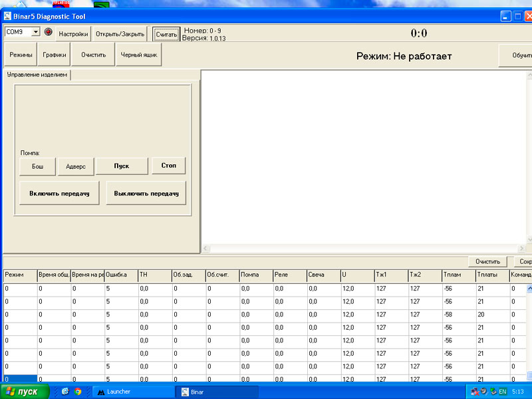Stop the heater with Стоп
Viewport: 532px width, 399px height.
point(169,166)
